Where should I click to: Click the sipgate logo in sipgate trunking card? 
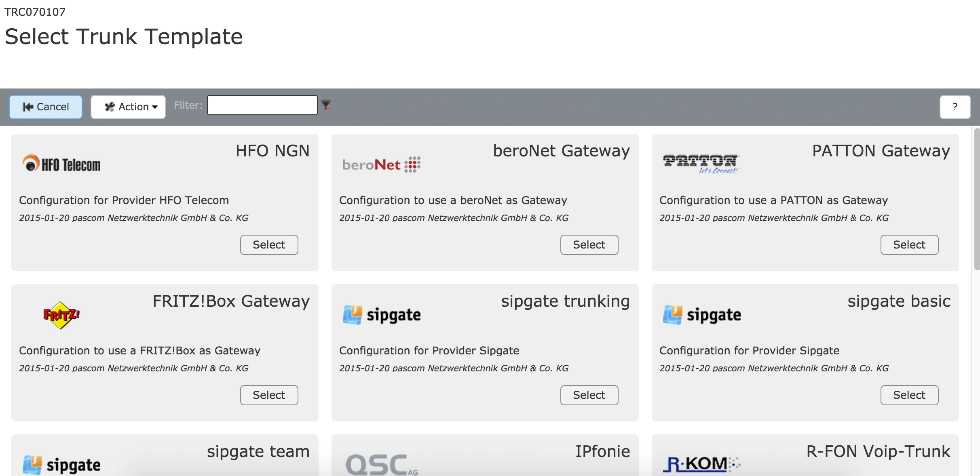tap(382, 315)
